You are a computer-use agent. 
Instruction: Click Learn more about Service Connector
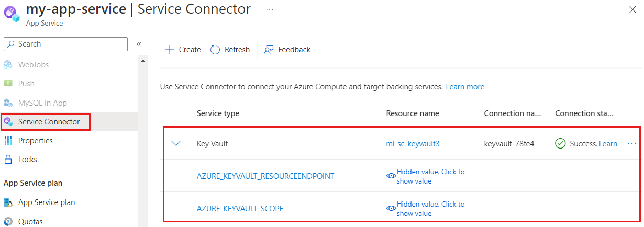click(x=465, y=87)
